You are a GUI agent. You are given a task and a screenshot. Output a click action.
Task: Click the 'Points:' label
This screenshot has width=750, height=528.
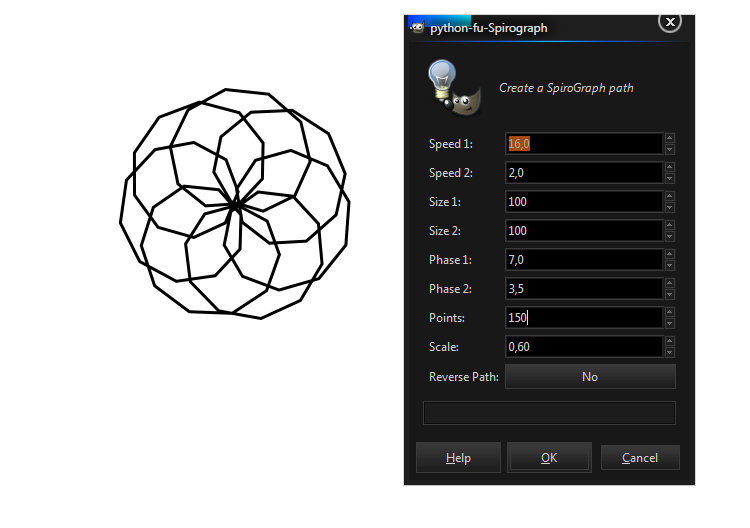click(x=447, y=318)
